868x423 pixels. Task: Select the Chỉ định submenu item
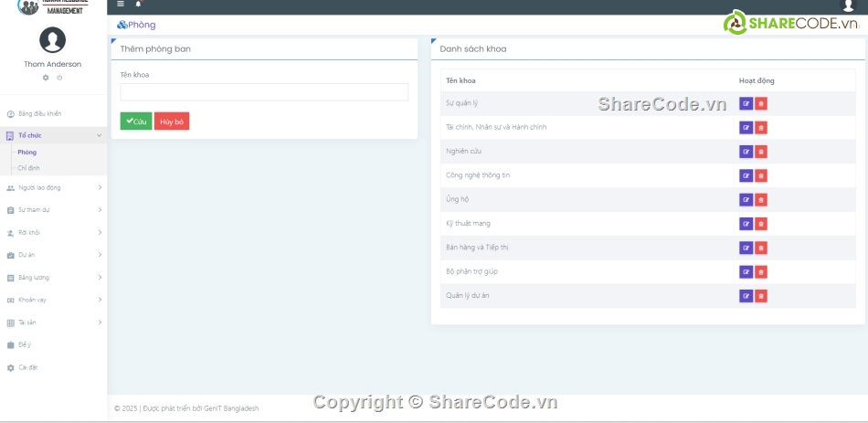(x=29, y=168)
